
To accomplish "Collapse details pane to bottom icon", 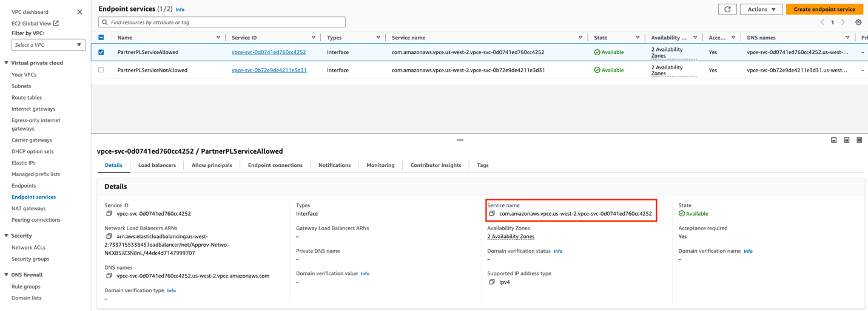I will [833, 140].
